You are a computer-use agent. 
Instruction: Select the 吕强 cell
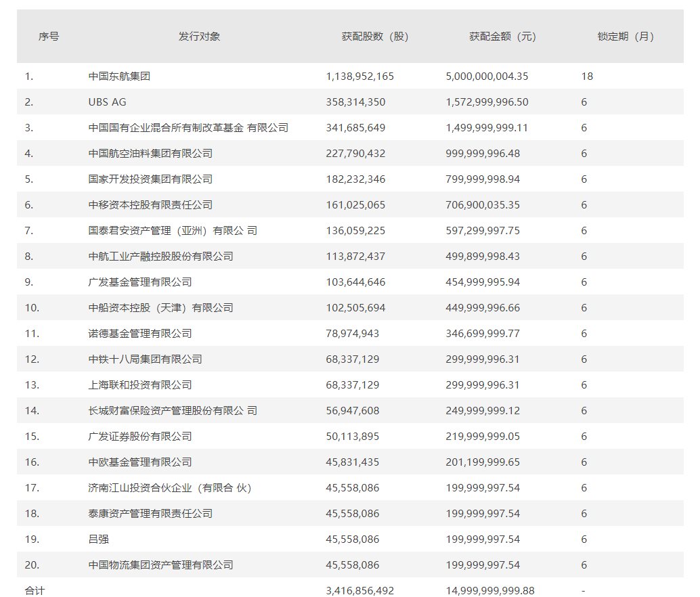pos(99,539)
